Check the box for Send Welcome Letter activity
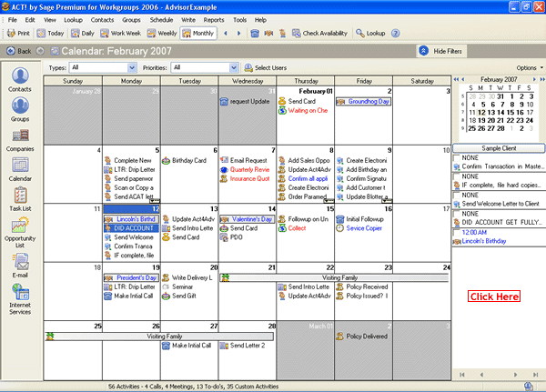546x392 pixels. tap(457, 195)
